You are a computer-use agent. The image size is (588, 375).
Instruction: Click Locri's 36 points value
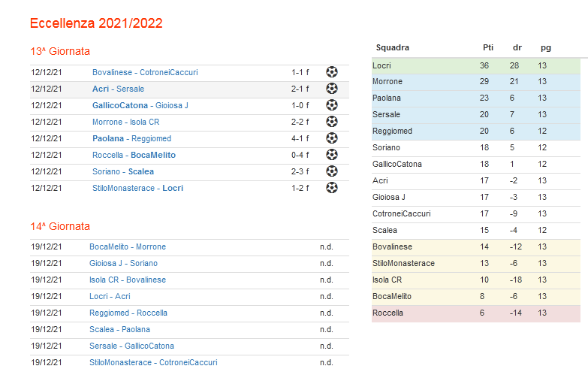(x=484, y=65)
